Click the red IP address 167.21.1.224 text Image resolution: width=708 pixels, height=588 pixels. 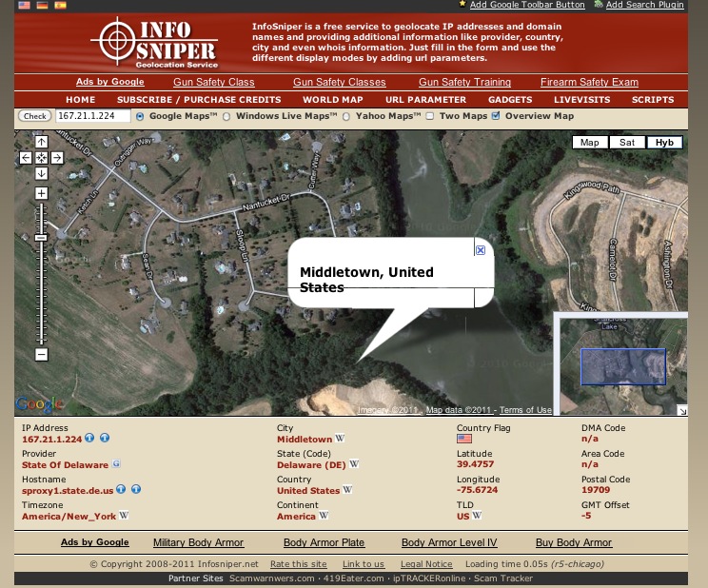[x=52, y=439]
